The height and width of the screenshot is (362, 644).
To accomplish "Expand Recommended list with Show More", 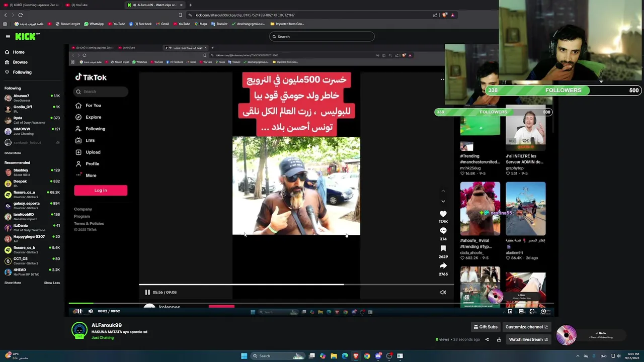I will pos(13,283).
